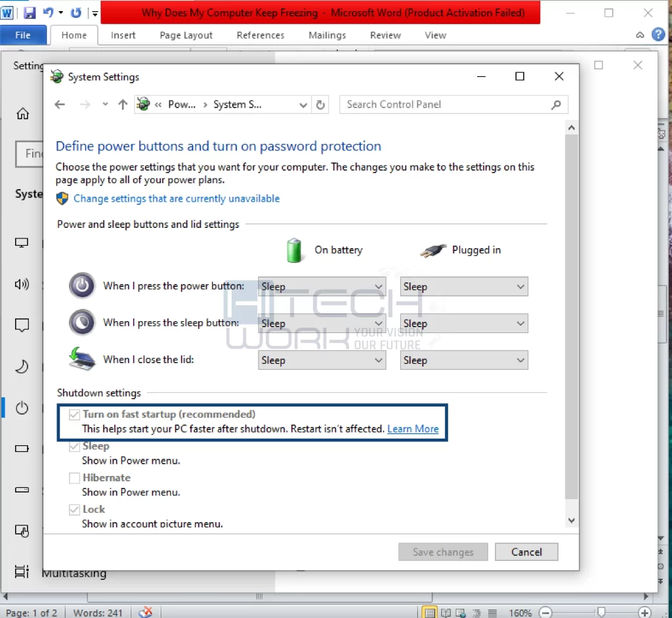Click the Power & sleep icon in sidebar

[x=22, y=407]
